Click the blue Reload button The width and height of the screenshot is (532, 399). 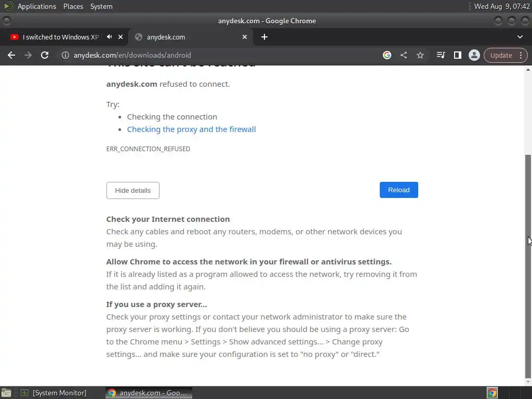pyautogui.click(x=398, y=190)
